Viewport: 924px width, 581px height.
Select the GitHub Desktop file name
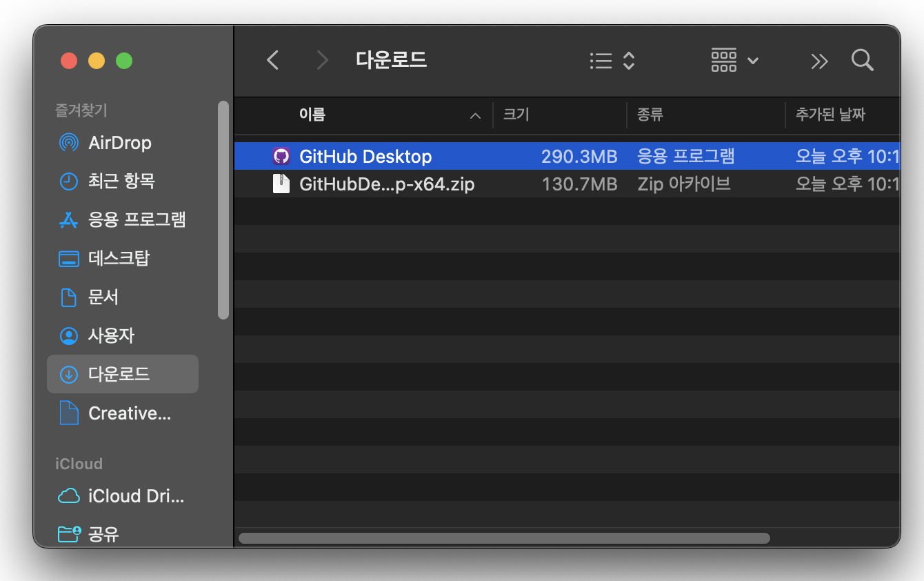[x=365, y=157]
